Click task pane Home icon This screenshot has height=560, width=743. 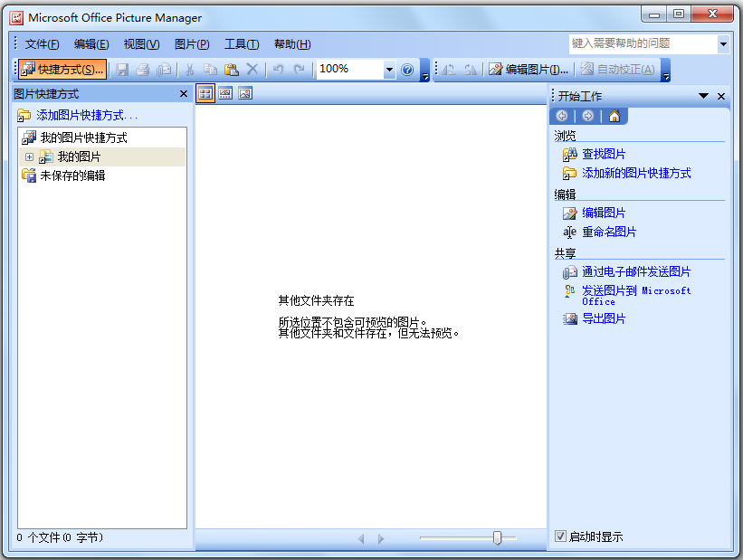(614, 116)
